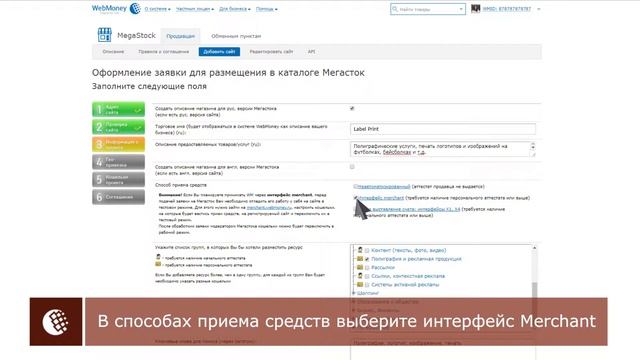Click the attestat icon beside Полиграфия и рекламная продукция
The height and width of the screenshot is (360, 640).
click(x=360, y=258)
